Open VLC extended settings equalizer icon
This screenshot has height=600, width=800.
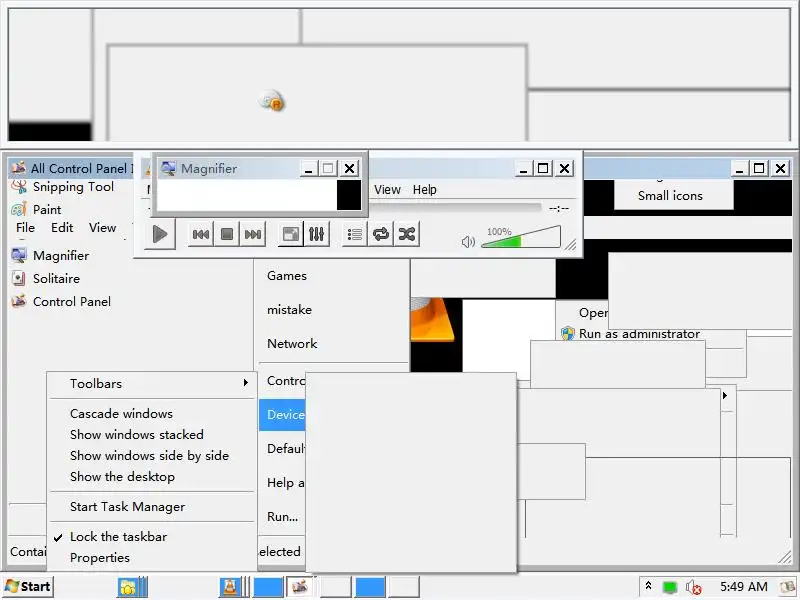(316, 234)
